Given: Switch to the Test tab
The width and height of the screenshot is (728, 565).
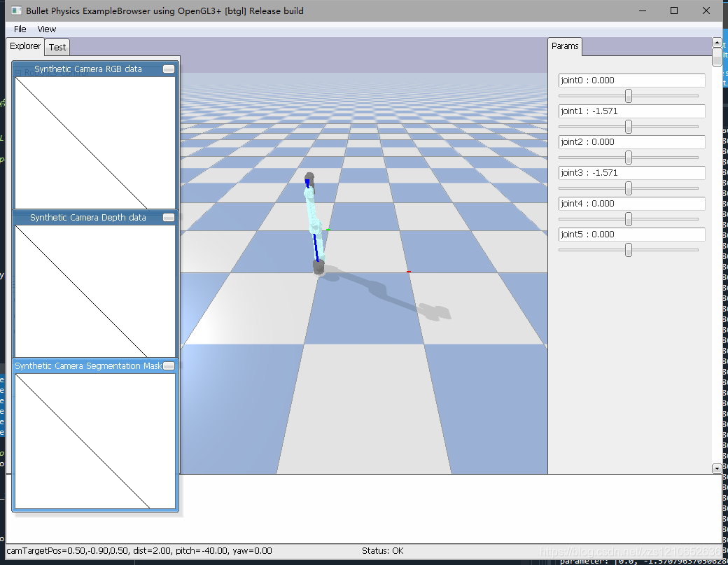Looking at the screenshot, I should point(57,46).
